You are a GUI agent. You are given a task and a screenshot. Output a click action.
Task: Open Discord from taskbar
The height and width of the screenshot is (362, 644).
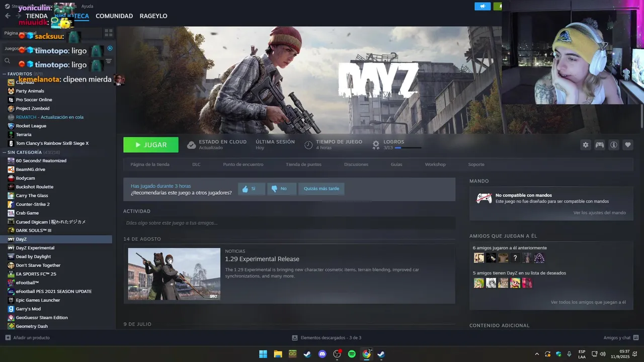pos(323,354)
